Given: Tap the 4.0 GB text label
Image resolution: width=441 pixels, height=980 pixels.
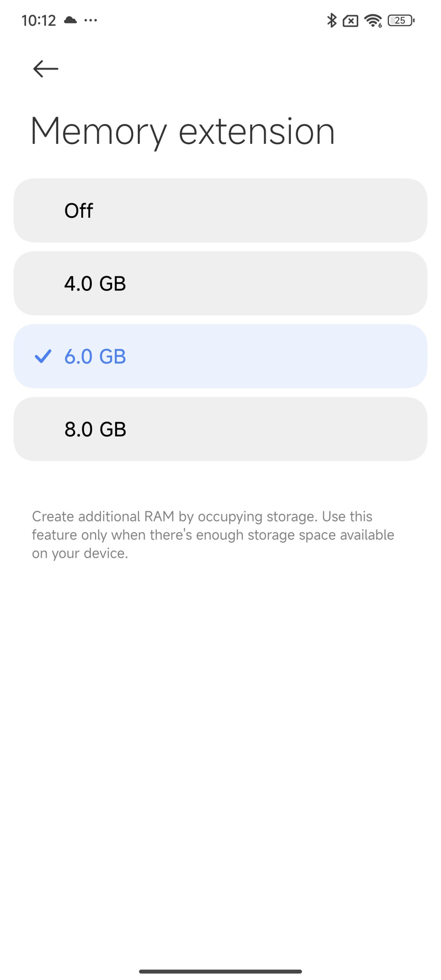Looking at the screenshot, I should point(95,284).
